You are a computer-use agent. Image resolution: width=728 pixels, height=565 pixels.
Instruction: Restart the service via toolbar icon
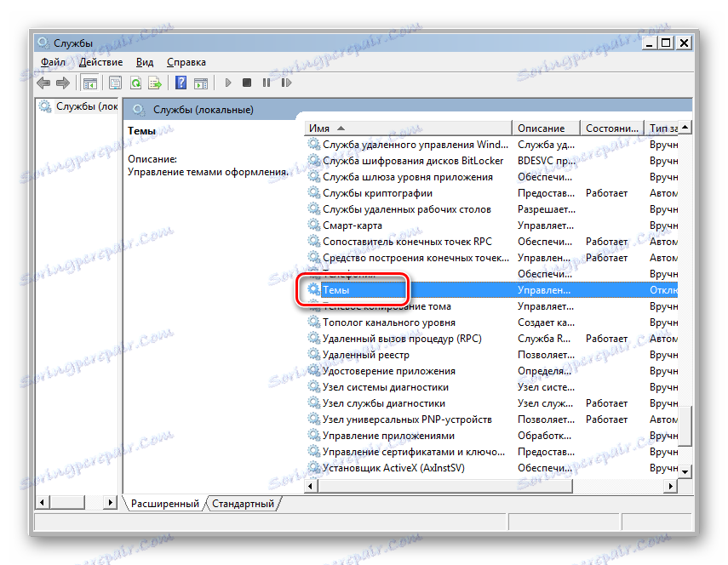pyautogui.click(x=286, y=83)
